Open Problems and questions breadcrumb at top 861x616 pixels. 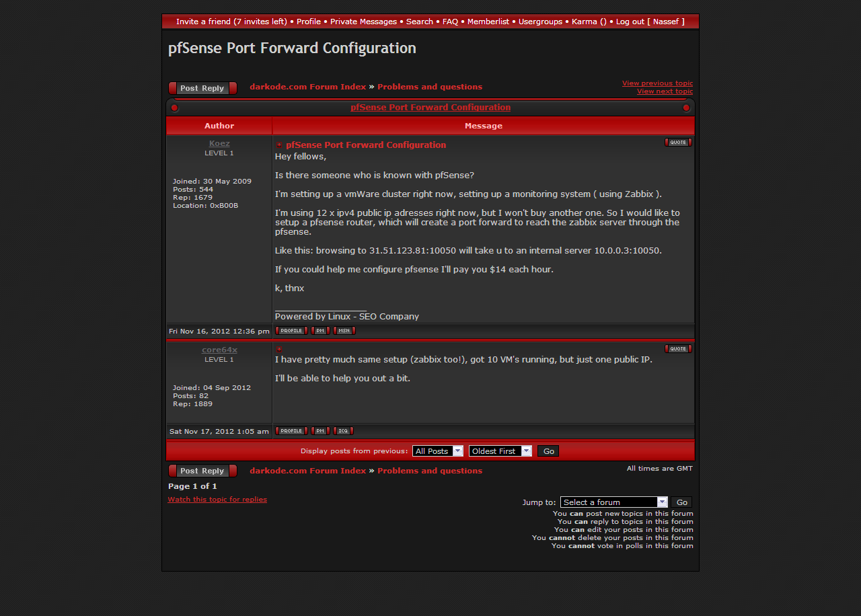430,87
